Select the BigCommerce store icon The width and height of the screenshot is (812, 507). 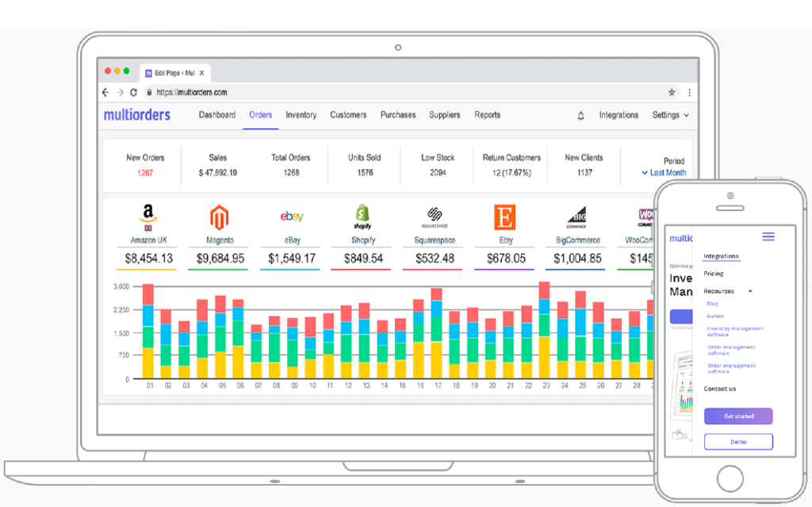(576, 216)
